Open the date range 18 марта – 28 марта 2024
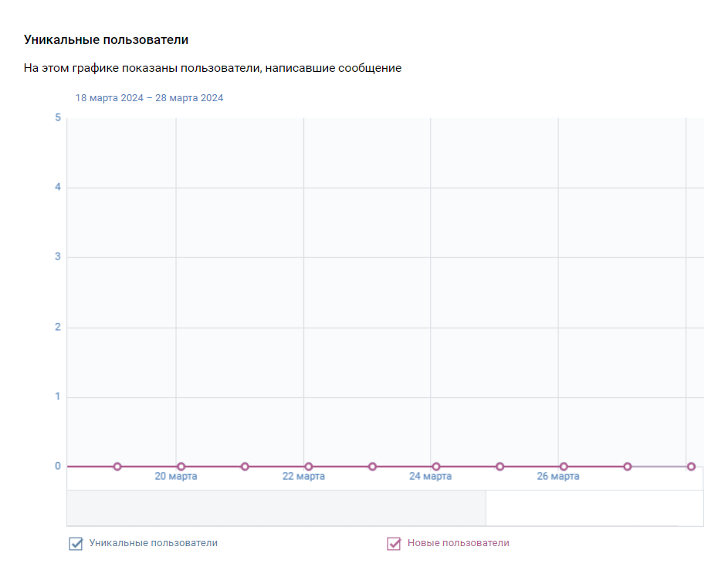 [149, 98]
